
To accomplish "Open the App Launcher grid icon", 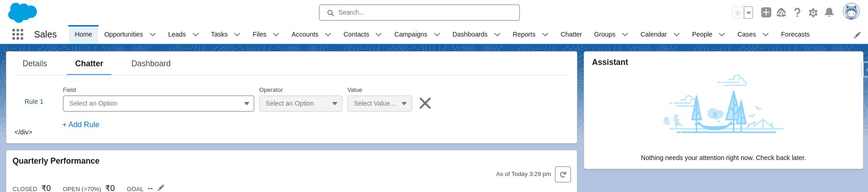I will pyautogui.click(x=18, y=34).
